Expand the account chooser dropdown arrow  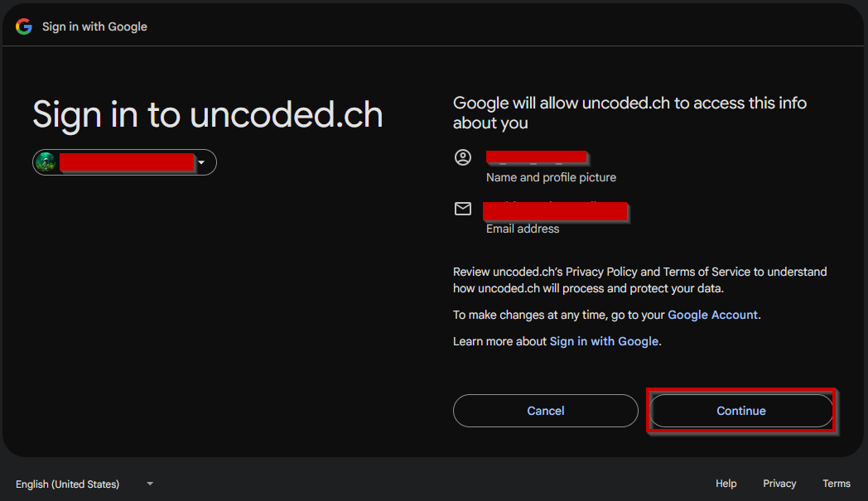click(201, 162)
